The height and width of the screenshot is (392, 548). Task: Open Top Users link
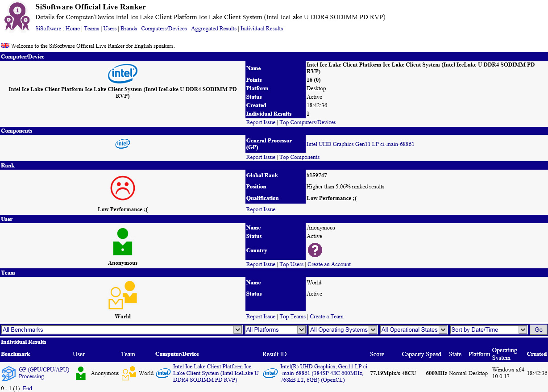click(x=291, y=264)
